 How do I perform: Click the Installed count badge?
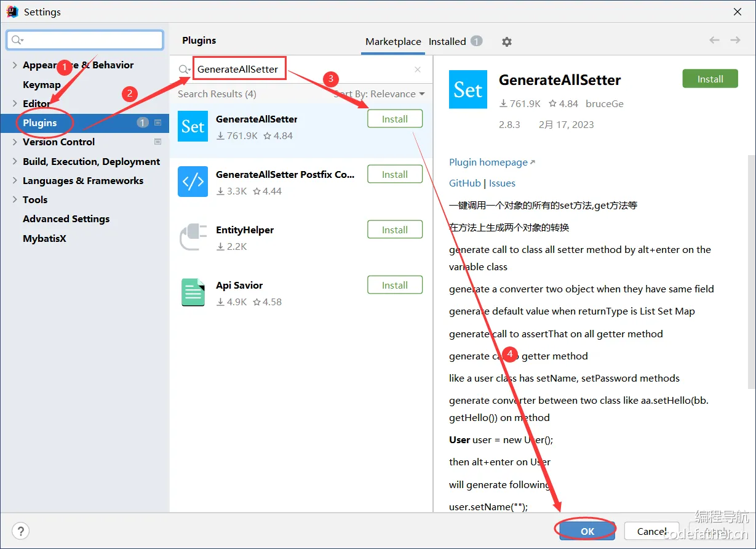(x=476, y=41)
